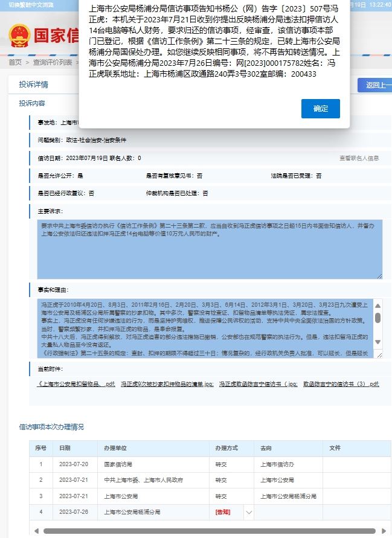This screenshot has width=392, height=538.
Task: Open 冯正虎致函陈吉宁信访书 jpg attachment
Action: (258, 383)
